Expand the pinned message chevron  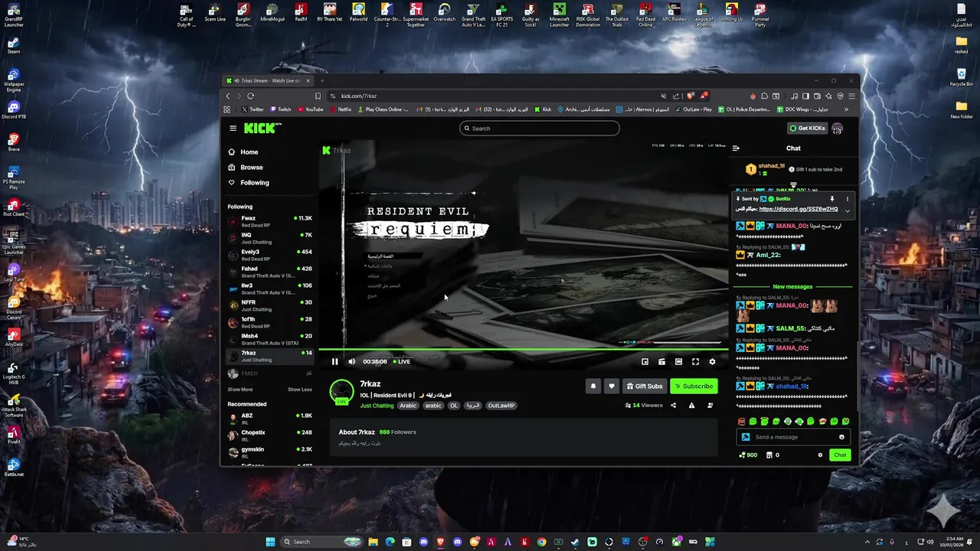(847, 210)
